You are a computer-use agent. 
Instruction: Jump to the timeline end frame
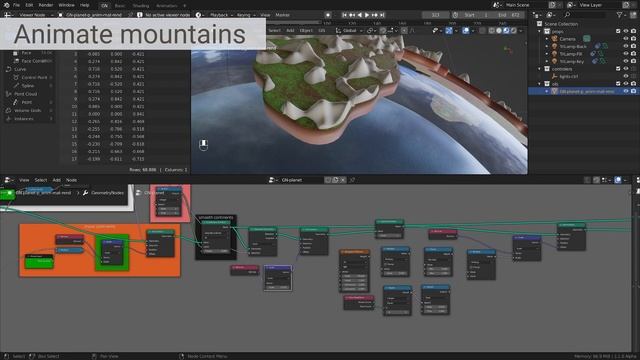[382, 15]
